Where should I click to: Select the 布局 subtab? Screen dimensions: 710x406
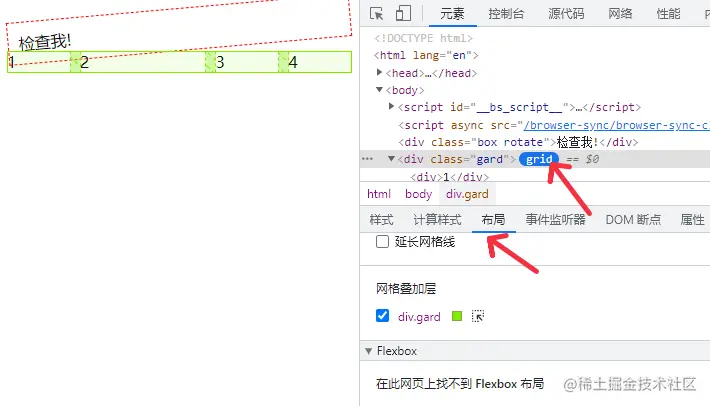(493, 220)
